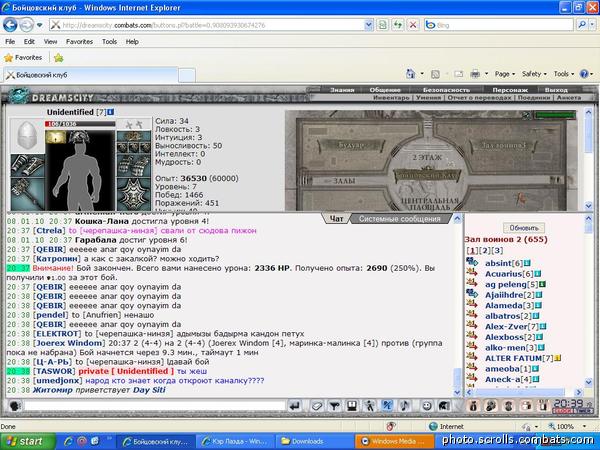Viewport: 600px width, 450px height.
Task: Open page 2 of the room user list
Action: pyautogui.click(x=485, y=251)
